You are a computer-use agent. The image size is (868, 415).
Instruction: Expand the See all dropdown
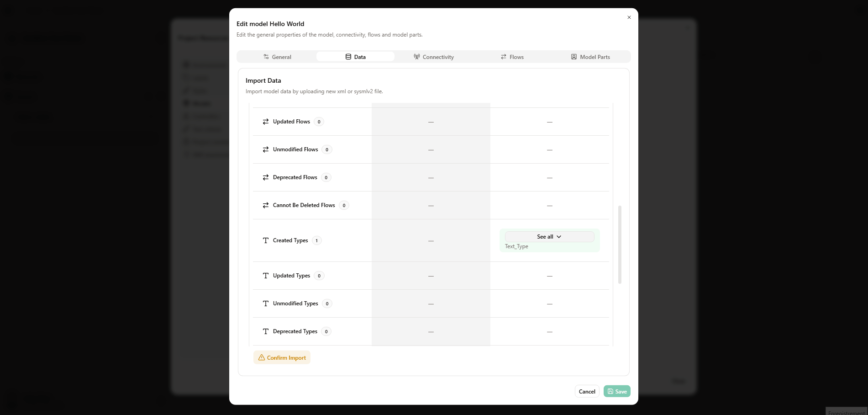pos(549,237)
